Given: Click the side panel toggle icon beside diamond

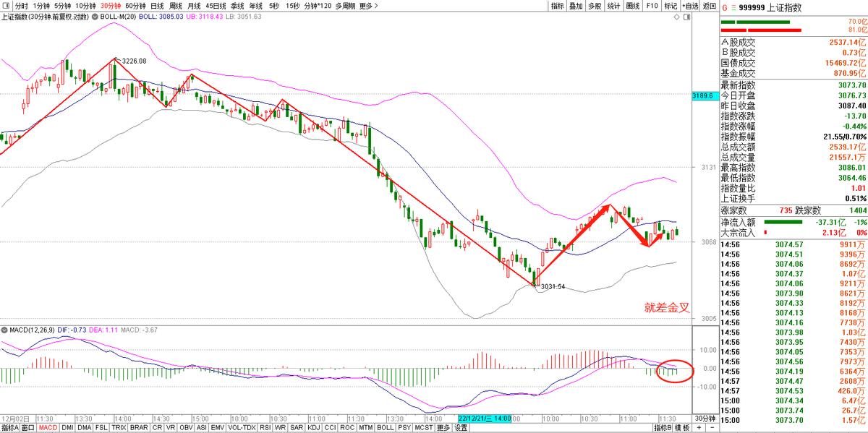Looking at the screenshot, I should click(685, 16).
